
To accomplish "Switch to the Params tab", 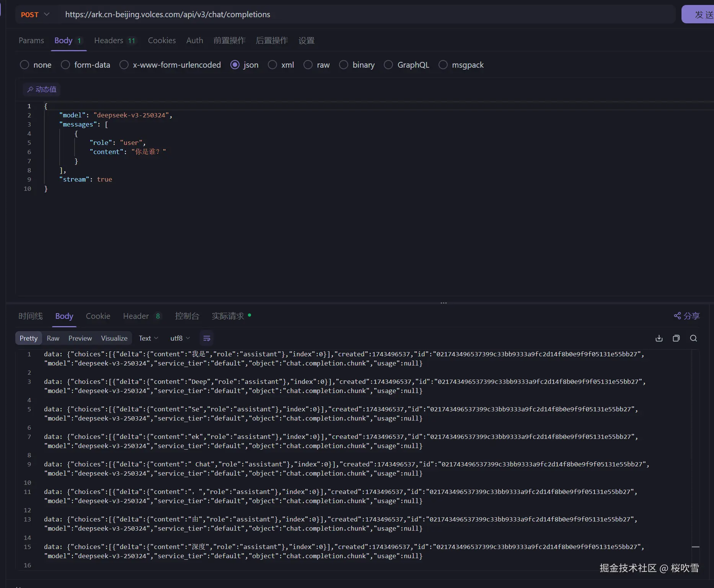I will [31, 41].
